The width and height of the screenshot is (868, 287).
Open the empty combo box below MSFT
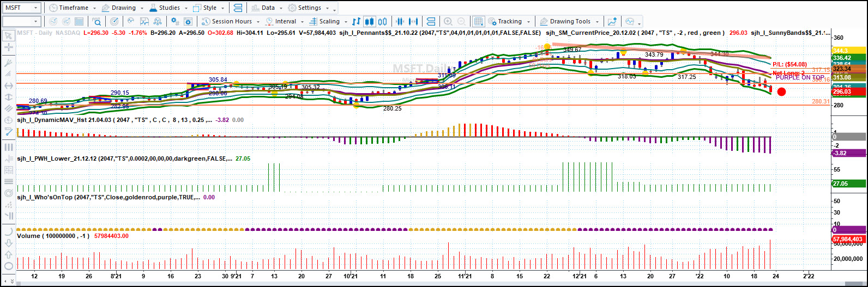click(x=22, y=22)
